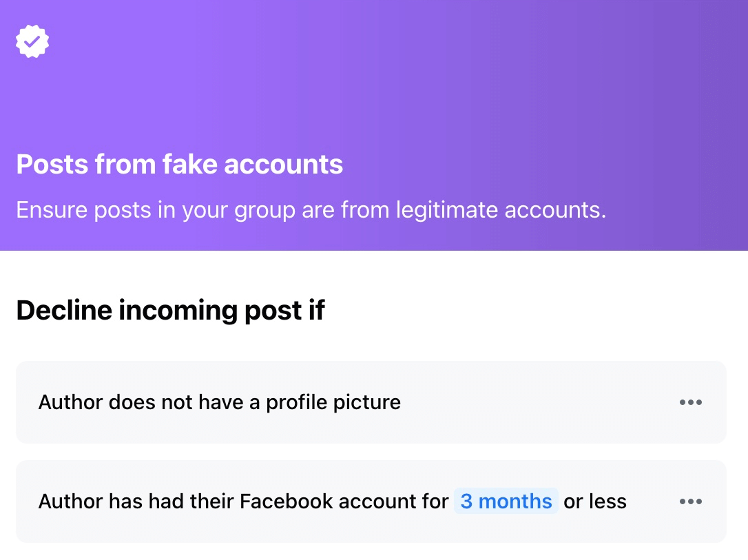This screenshot has height=560, width=748.
Task: Click the words "profile picture" in first rule
Action: coord(333,402)
